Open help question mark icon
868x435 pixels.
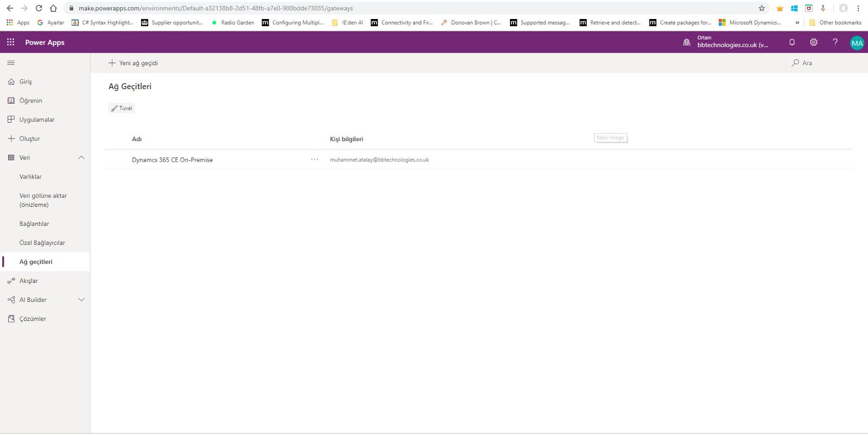tap(835, 42)
